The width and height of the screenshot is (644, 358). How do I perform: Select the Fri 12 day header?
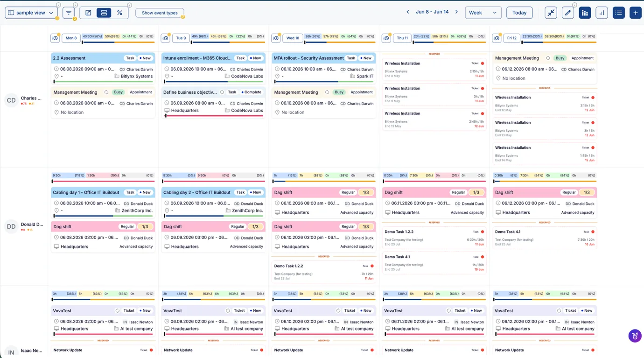point(512,38)
